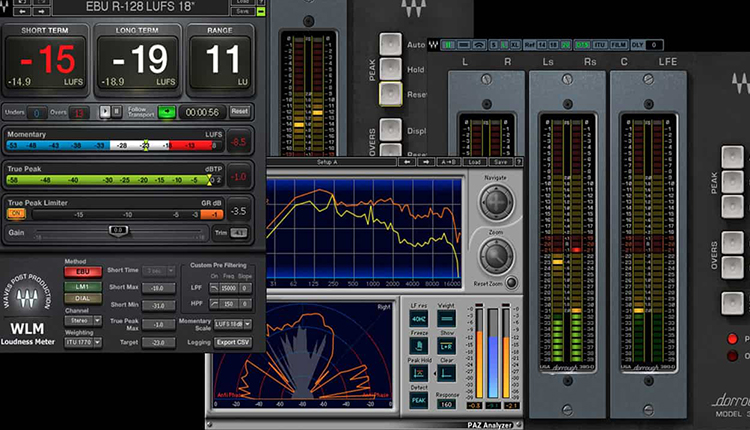The height and width of the screenshot is (430, 750).
Task: Open the Momentary Scale dropdown
Action: pyautogui.click(x=232, y=324)
